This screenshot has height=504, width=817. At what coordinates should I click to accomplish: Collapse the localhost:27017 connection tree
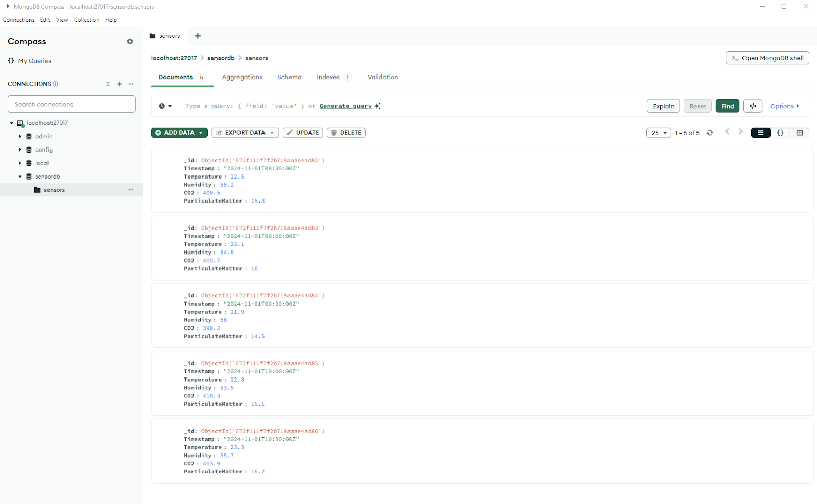(12, 123)
